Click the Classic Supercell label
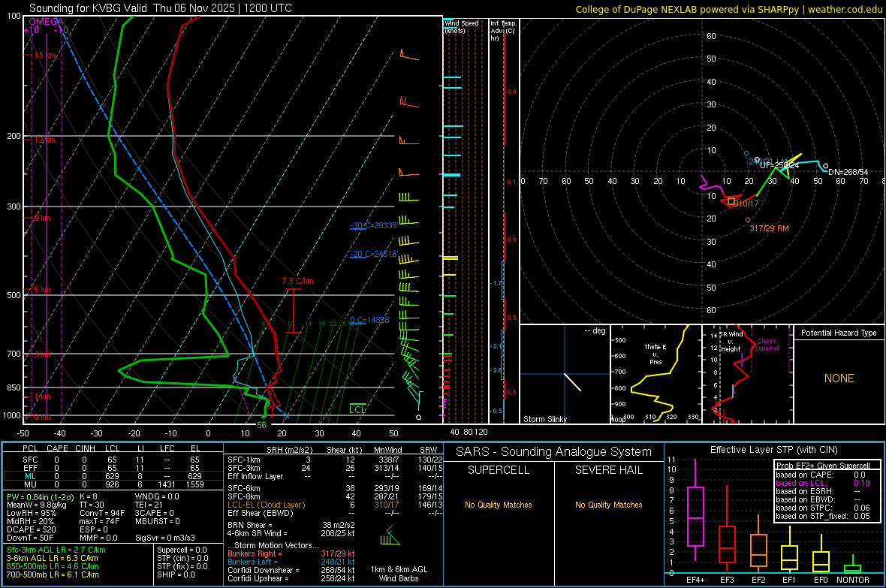The width and height of the screenshot is (886, 588). pos(767,345)
